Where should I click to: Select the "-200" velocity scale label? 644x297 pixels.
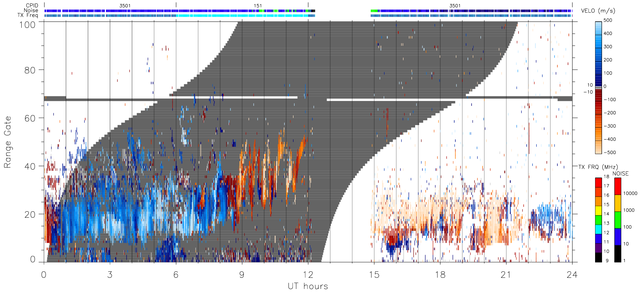(x=610, y=113)
